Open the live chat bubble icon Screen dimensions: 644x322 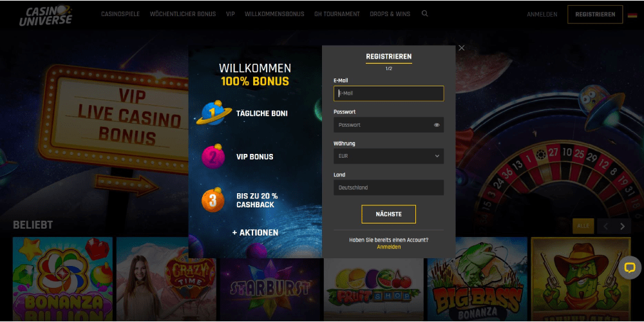(x=630, y=268)
